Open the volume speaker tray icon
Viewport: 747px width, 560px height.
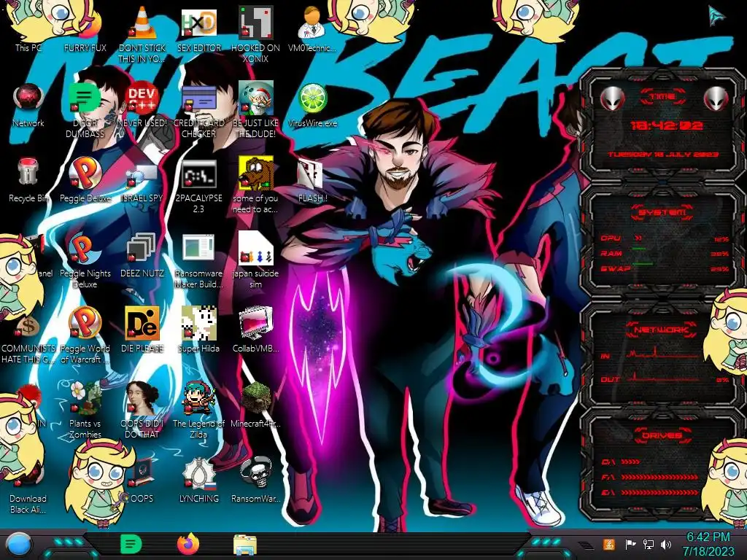[666, 544]
